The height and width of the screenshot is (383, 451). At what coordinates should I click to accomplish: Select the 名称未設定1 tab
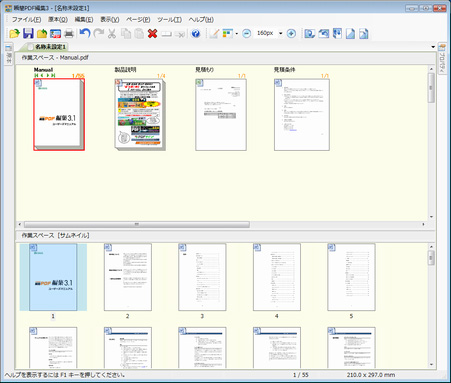tap(47, 47)
